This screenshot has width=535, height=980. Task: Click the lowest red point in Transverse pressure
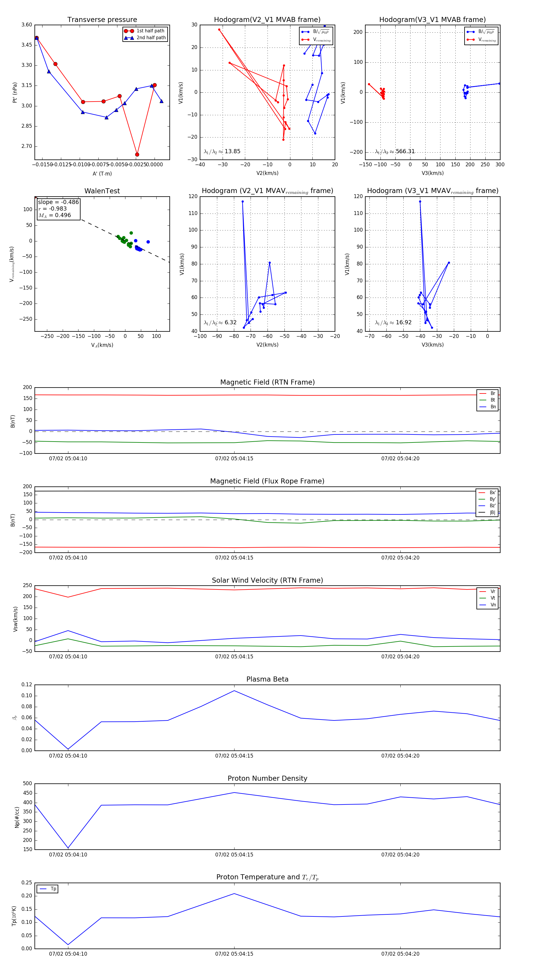point(137,154)
